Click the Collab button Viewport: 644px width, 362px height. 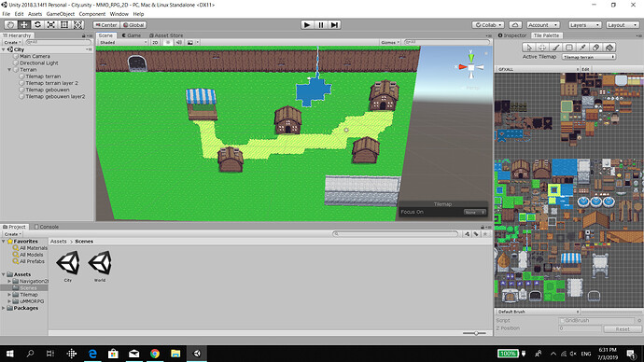pos(487,25)
